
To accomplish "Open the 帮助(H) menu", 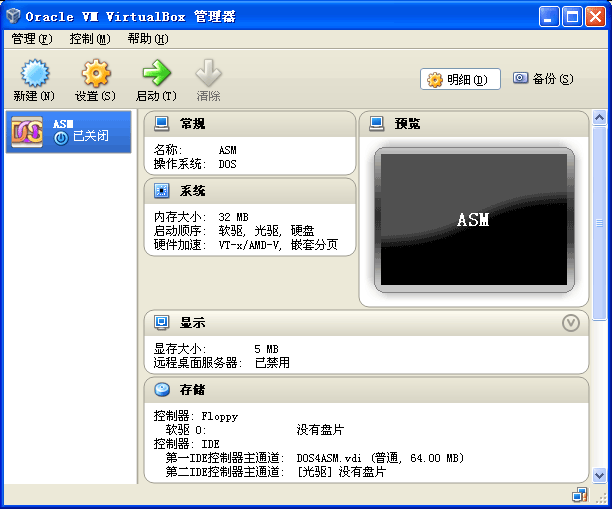I will [x=148, y=39].
